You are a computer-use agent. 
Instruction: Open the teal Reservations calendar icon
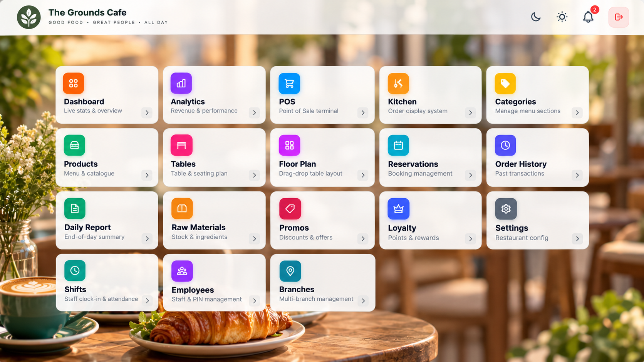click(x=398, y=145)
